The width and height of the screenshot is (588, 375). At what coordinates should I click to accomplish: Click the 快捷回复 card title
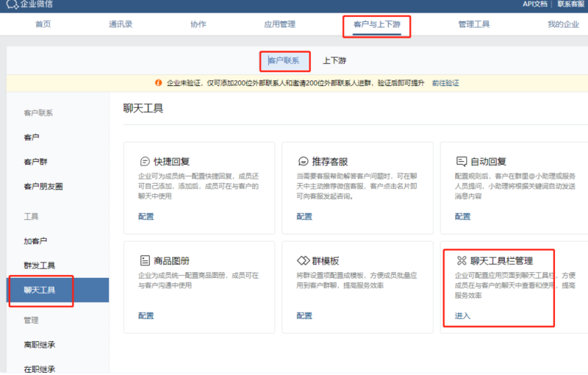(x=171, y=162)
